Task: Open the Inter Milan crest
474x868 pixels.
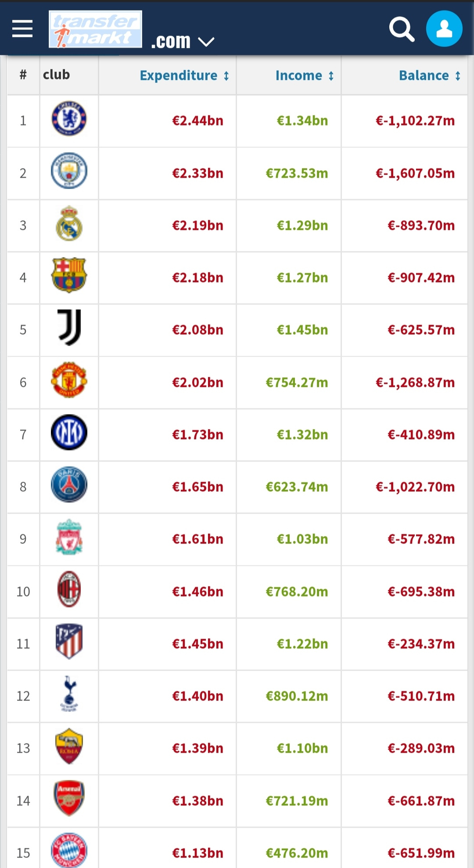Action: (69, 432)
